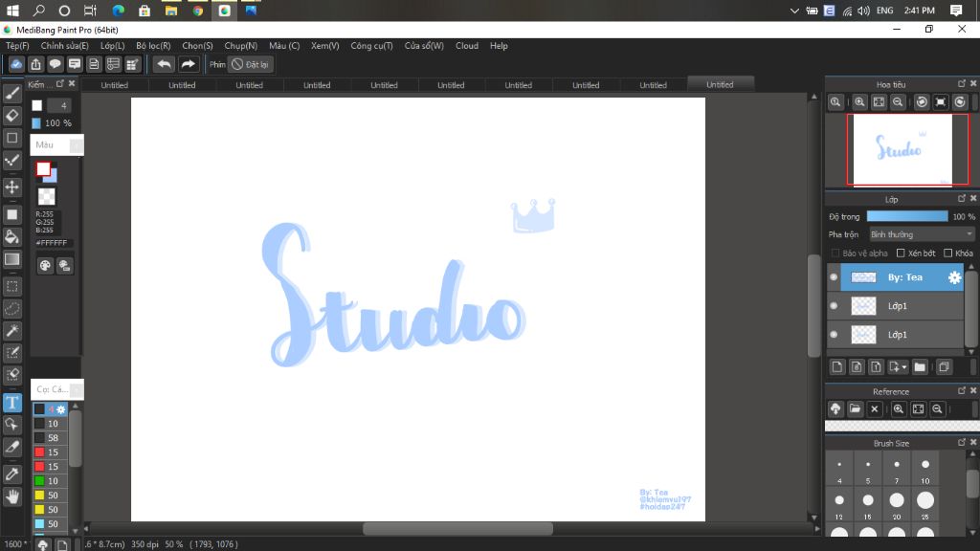
Task: Select the Text tool
Action: pyautogui.click(x=11, y=403)
